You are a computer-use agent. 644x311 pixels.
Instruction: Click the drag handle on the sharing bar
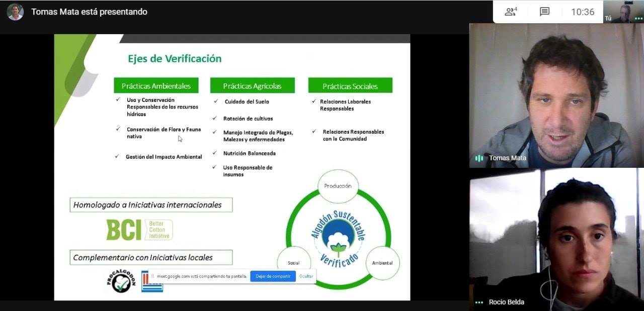152,276
